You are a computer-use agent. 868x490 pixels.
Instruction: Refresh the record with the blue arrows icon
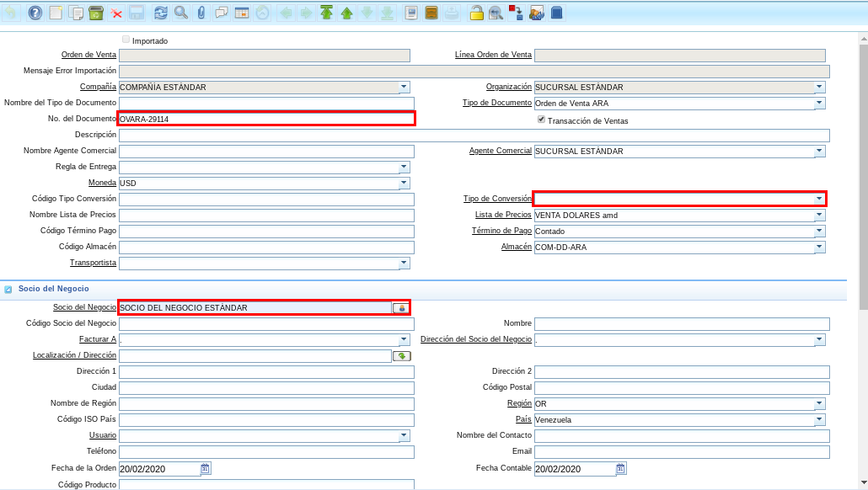(x=160, y=13)
